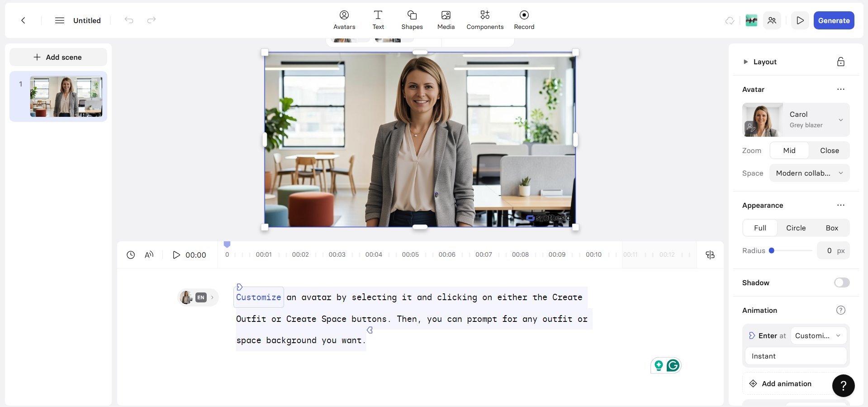Click the Generate button

(834, 20)
